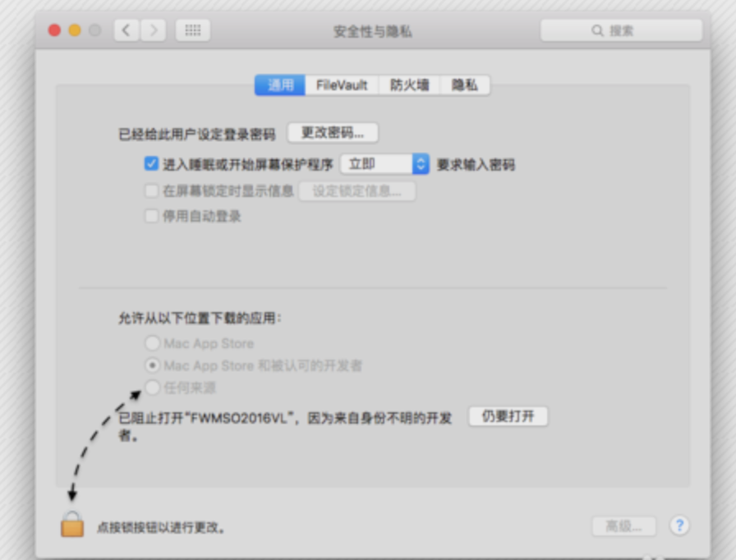Click the padlock icon to unlock changes
The width and height of the screenshot is (736, 560).
tap(72, 524)
